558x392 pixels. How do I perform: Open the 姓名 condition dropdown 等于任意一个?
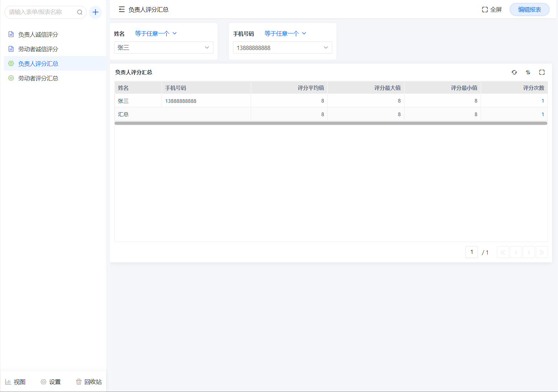point(156,33)
